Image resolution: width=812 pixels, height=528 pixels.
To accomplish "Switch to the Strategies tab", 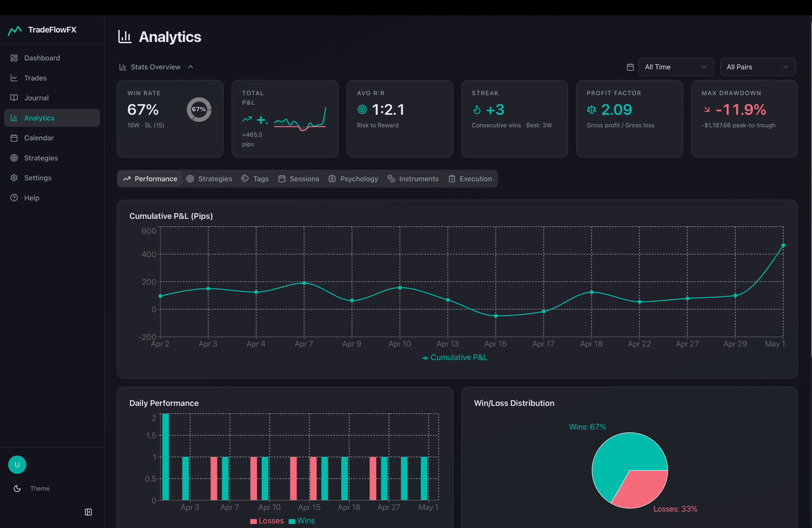I will pyautogui.click(x=209, y=179).
